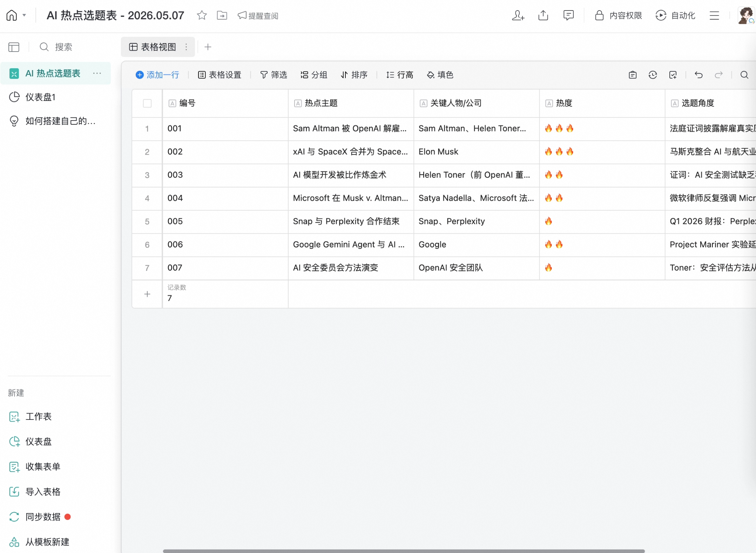Image resolution: width=756 pixels, height=553 pixels.
Task: Open 内容权限 settings
Action: (619, 15)
